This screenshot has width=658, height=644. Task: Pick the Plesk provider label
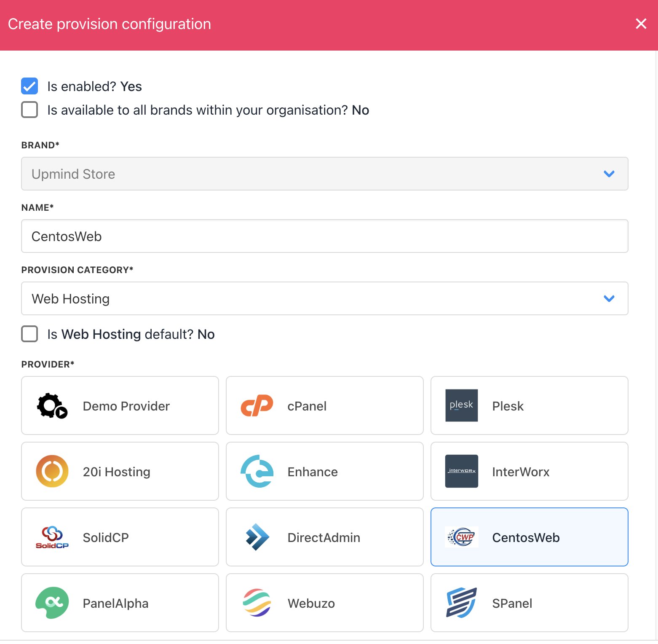pyautogui.click(x=508, y=406)
